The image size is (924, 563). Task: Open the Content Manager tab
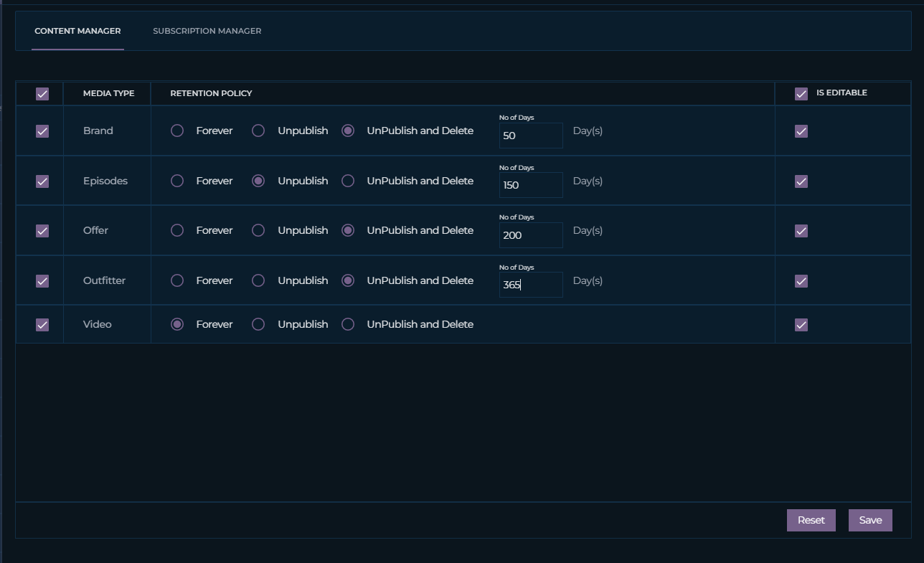[x=77, y=31]
